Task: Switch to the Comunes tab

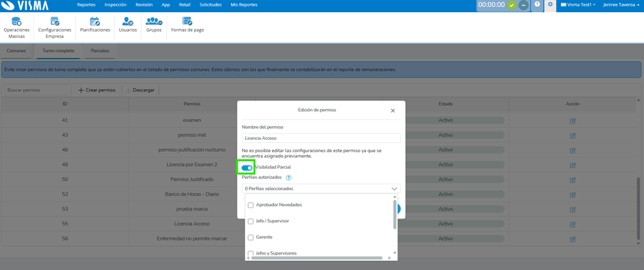Action: coord(16,52)
